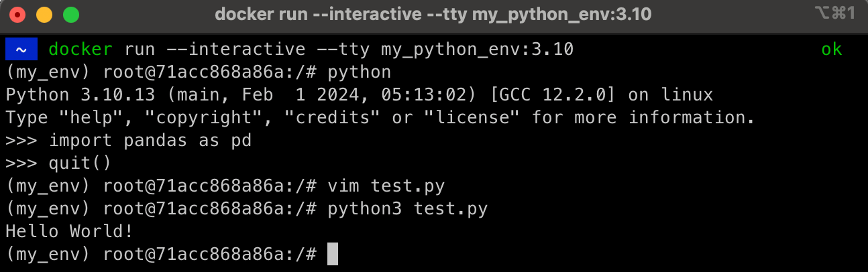
Task: Click the yellow minimize window button
Action: coord(44,14)
